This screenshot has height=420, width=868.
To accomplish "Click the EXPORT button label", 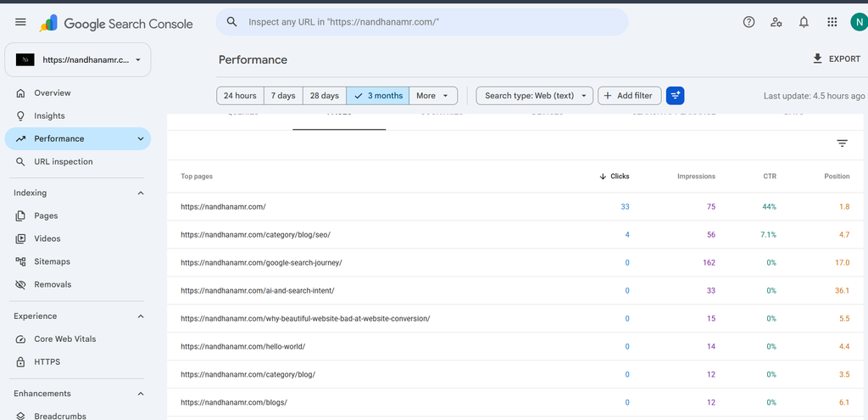I will tap(844, 59).
